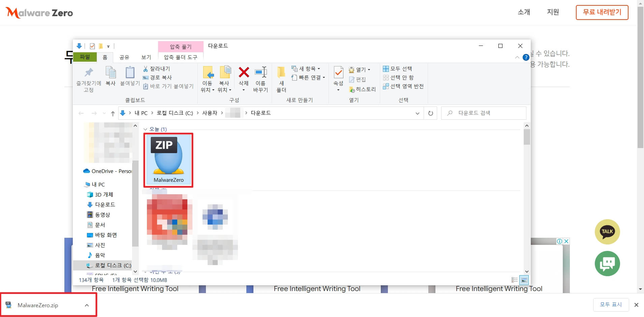Select 사진 in navigation pane

click(x=96, y=245)
